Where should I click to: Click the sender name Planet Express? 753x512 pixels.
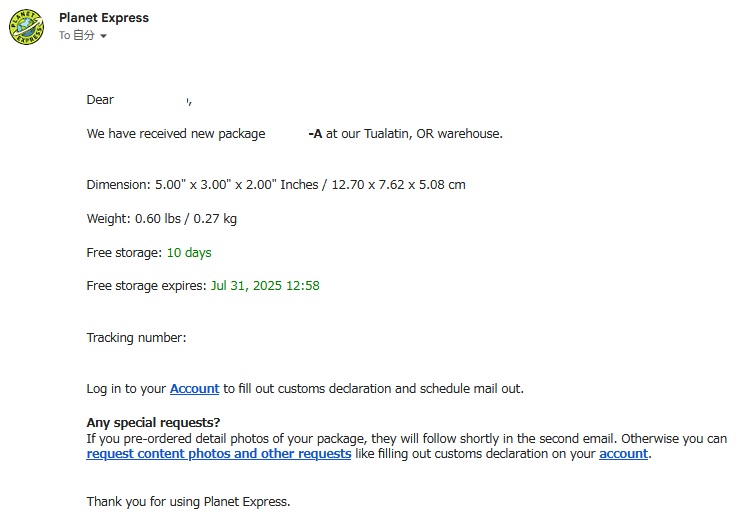104,17
